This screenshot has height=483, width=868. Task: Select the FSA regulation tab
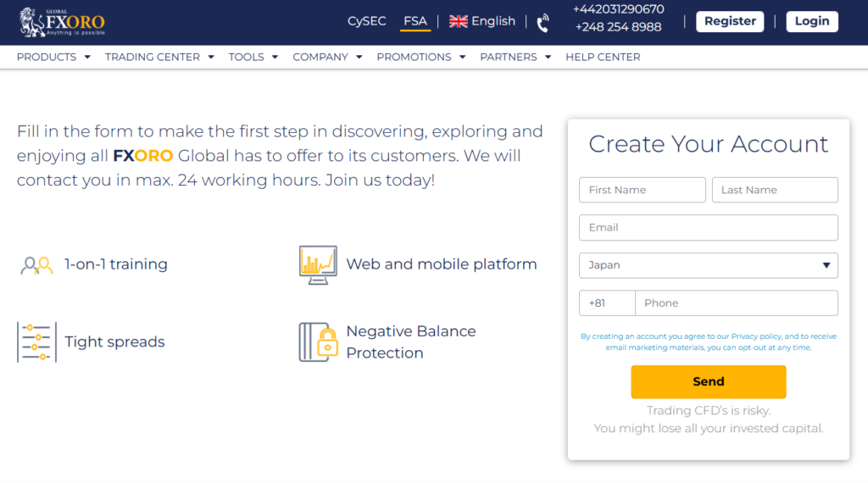pos(415,21)
